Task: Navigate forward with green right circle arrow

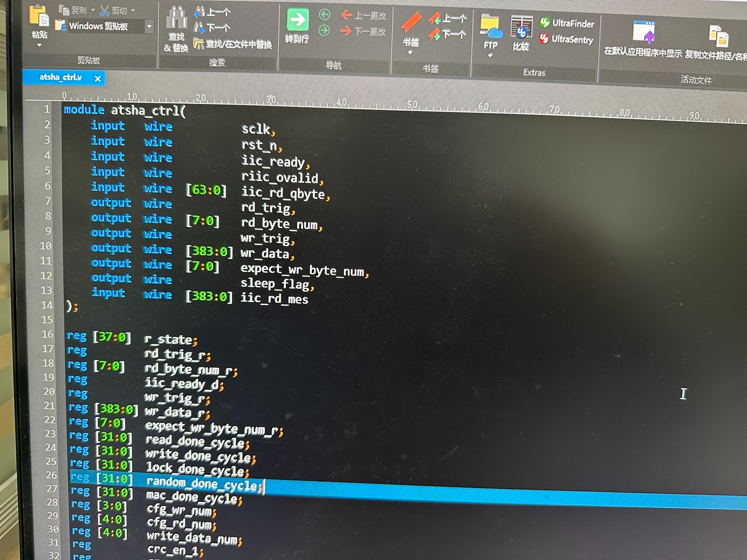Action: point(324,31)
